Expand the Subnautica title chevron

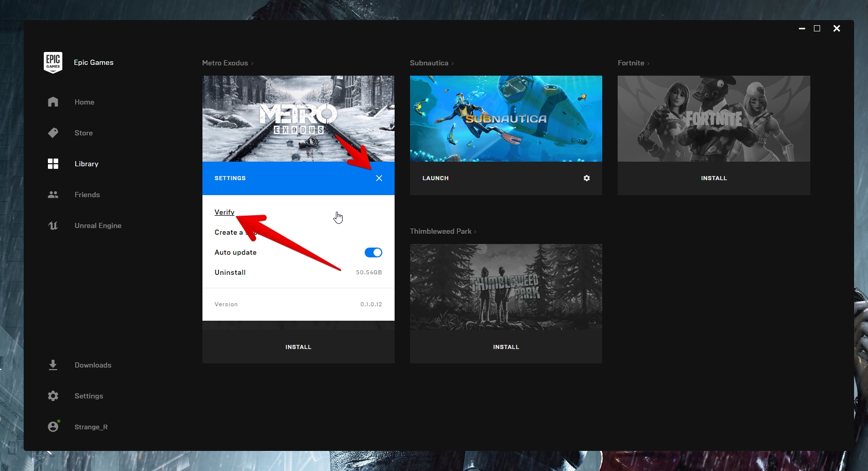(453, 63)
